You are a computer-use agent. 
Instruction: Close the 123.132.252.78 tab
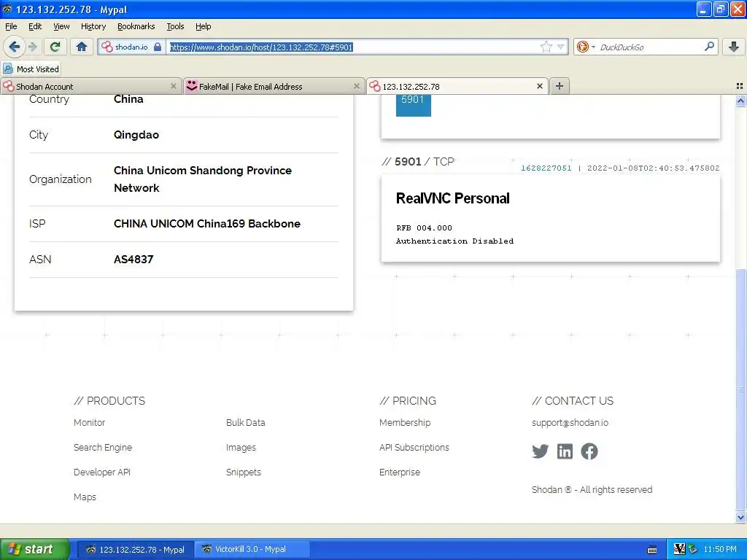540,86
